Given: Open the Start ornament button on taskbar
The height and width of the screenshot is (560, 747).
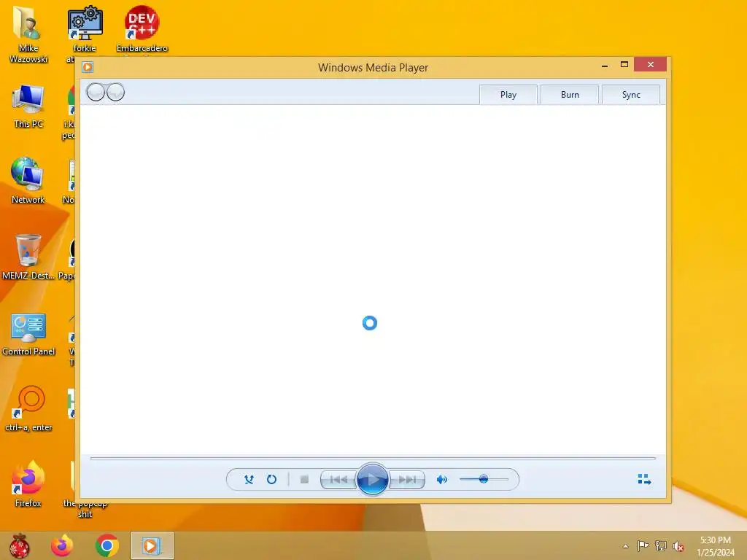Looking at the screenshot, I should [x=19, y=545].
